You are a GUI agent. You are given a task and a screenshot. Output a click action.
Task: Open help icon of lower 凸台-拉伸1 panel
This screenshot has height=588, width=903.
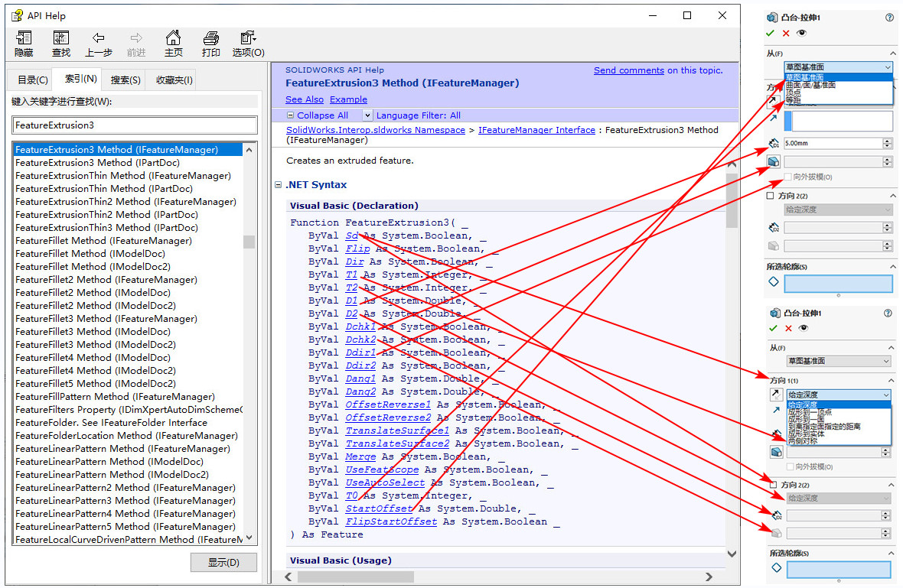pos(888,313)
